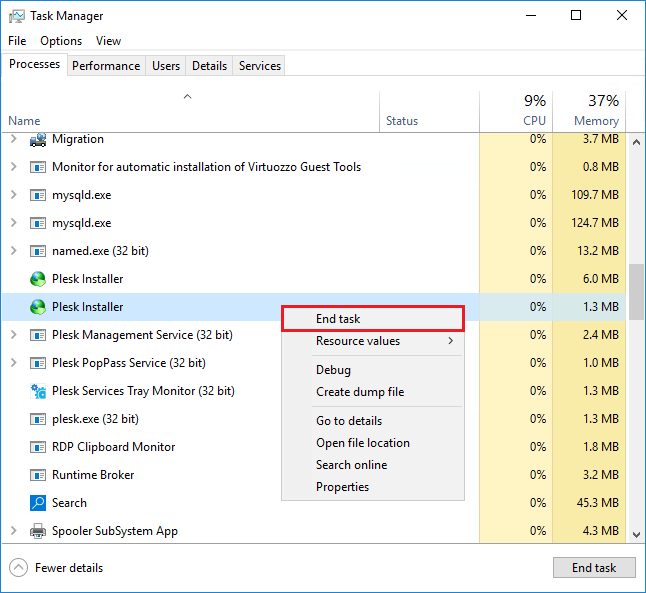Click the Migration process icon

point(38,139)
